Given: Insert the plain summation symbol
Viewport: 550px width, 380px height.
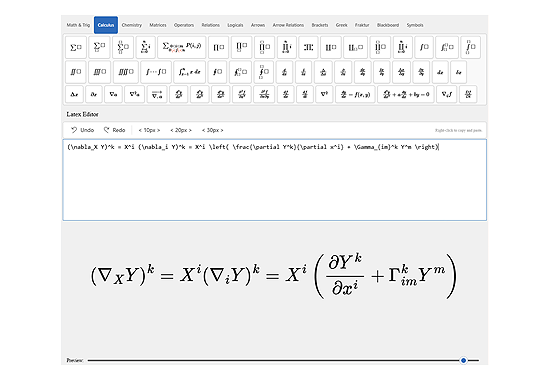Looking at the screenshot, I should point(76,47).
